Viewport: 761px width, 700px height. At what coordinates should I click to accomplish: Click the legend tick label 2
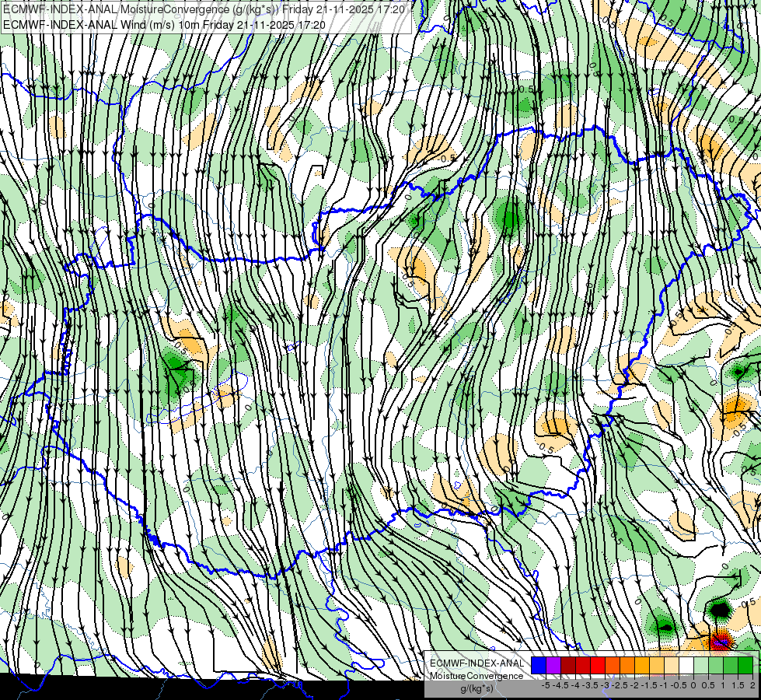[x=752, y=685]
